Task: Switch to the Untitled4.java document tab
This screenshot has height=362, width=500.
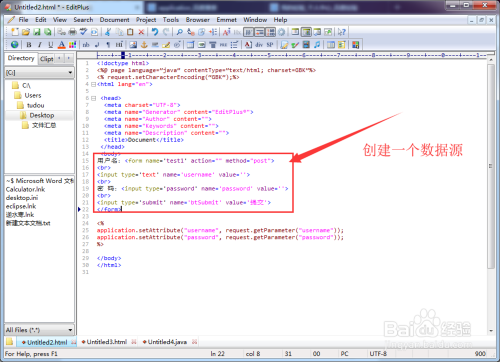Action: (x=167, y=342)
